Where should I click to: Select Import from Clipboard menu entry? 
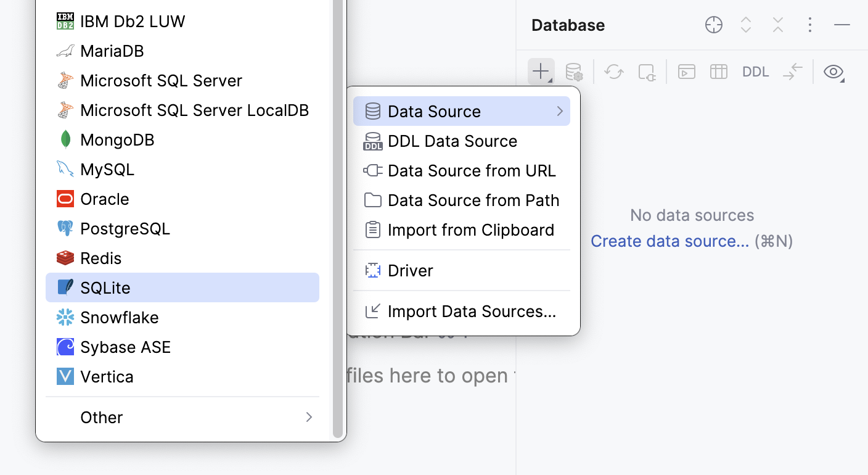pos(462,229)
